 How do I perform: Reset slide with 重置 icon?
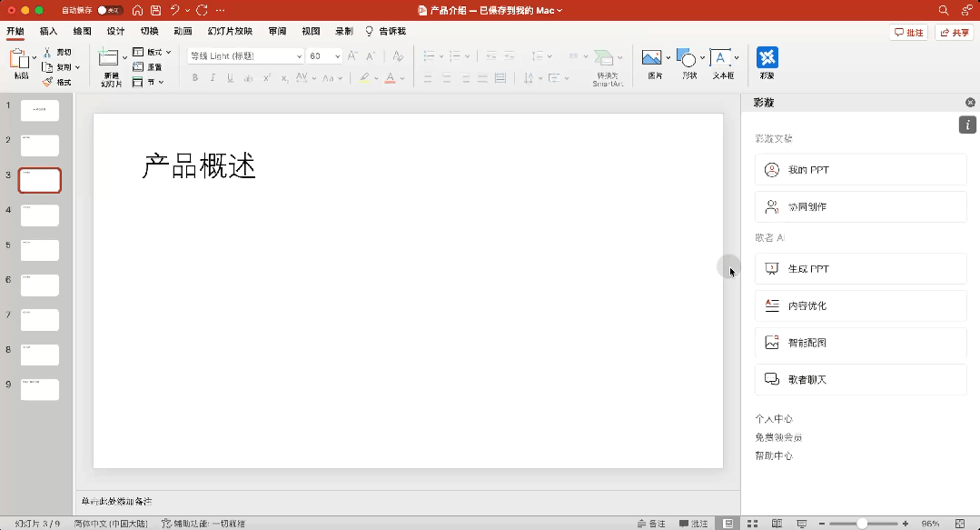(138, 67)
